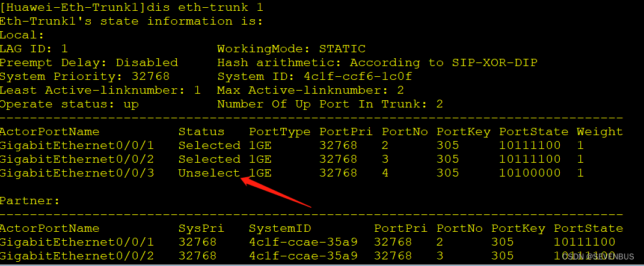Click 'Least Active-linknumber: 1' text
The image size is (644, 266).
tap(100, 90)
